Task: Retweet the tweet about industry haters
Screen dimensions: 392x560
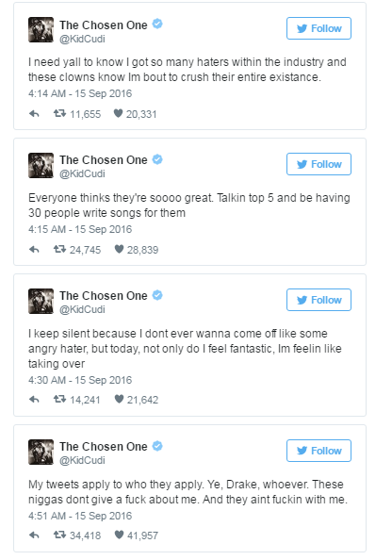Action: pyautogui.click(x=59, y=114)
